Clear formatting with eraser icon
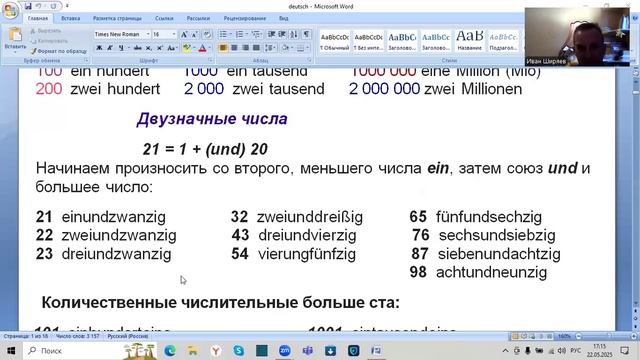Viewport: 640px width, 360px height. pyautogui.click(x=207, y=34)
